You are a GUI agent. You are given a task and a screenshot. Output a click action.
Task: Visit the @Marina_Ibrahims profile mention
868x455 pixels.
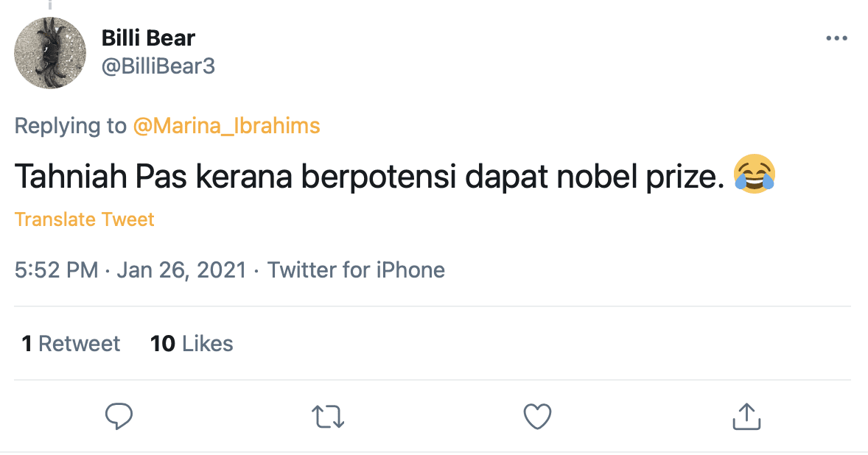click(226, 126)
